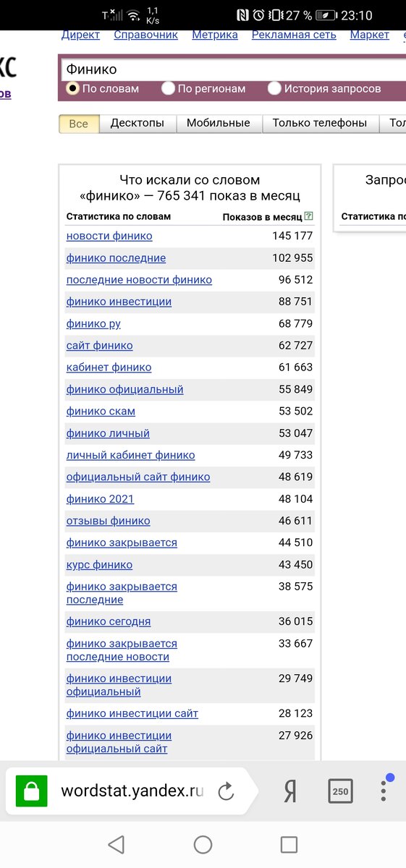Screen dimensions: 406x868
Task: Open the Метрика link in top bar
Action: pos(215,35)
